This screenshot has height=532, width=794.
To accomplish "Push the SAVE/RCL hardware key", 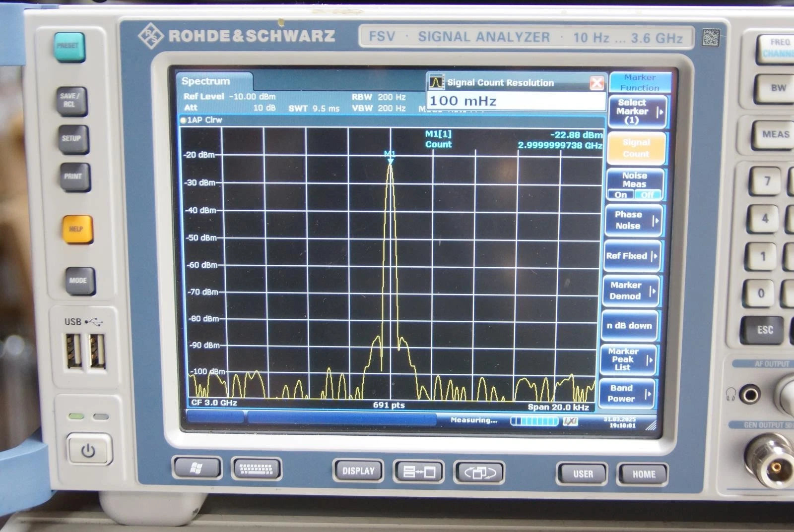I will pos(71,101).
